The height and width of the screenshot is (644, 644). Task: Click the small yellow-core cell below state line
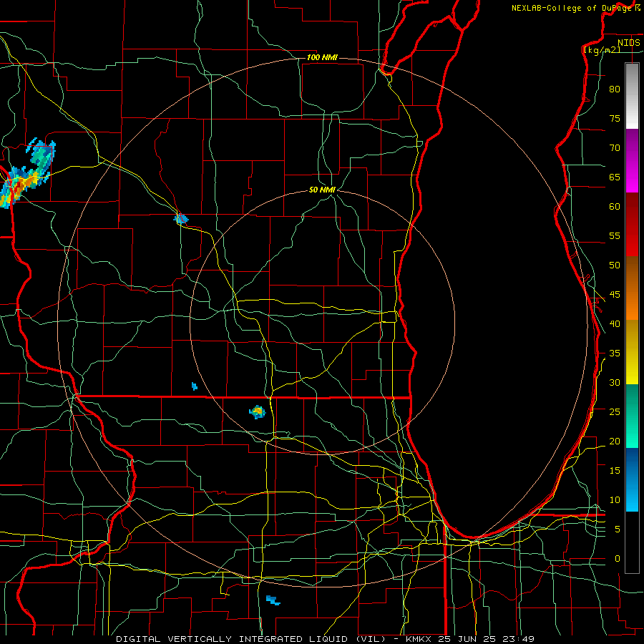(x=258, y=411)
